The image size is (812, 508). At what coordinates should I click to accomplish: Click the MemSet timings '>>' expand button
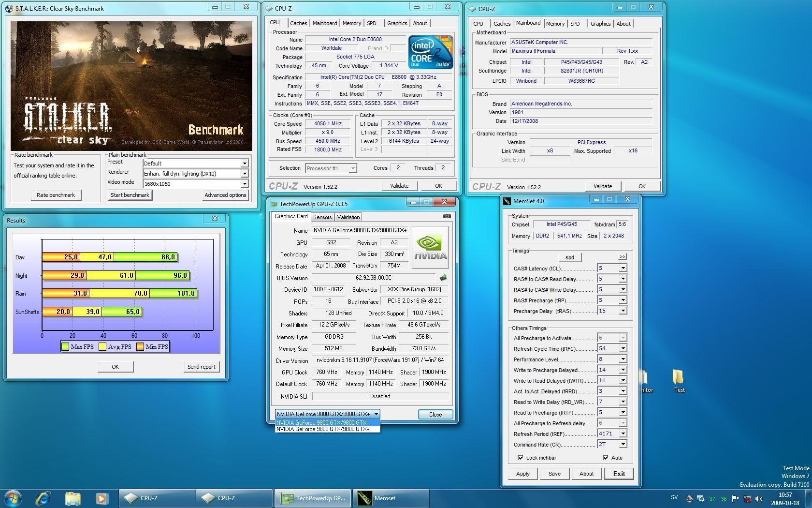[x=623, y=256]
